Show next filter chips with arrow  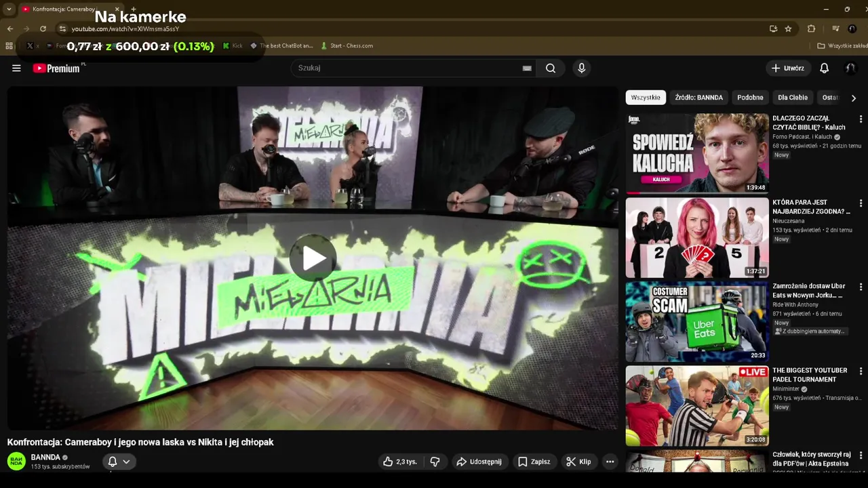tap(853, 98)
